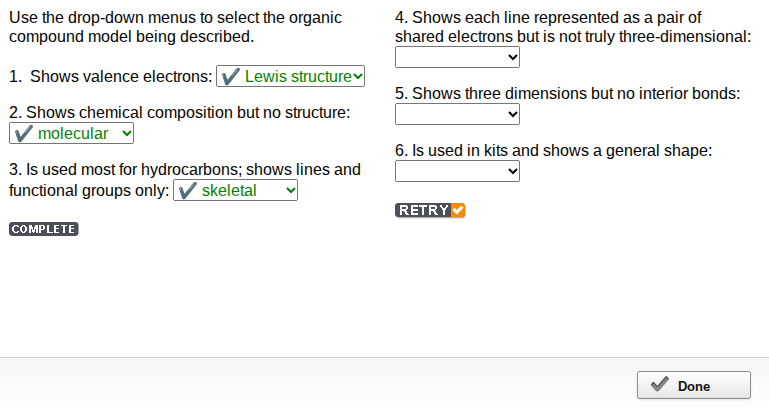Click the question 6 description text

pos(553,151)
